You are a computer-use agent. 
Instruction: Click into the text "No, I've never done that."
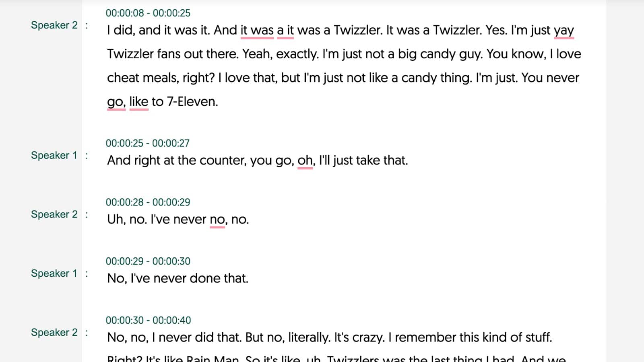point(178,278)
